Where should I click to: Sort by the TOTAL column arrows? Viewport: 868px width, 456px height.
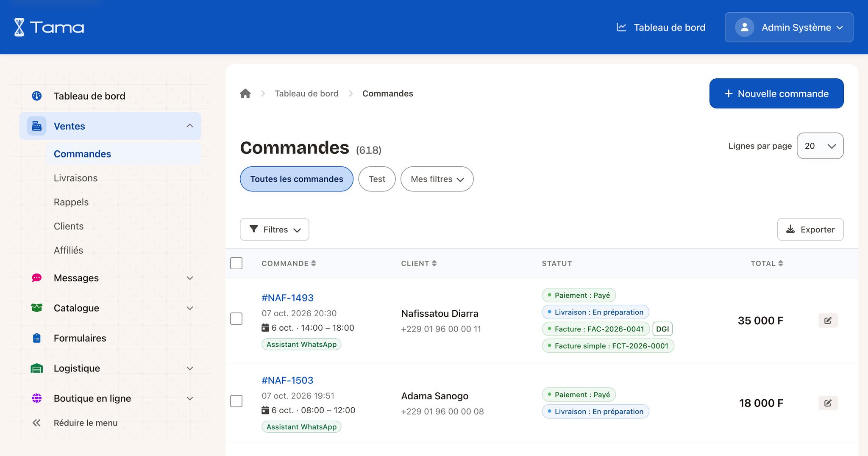(781, 263)
